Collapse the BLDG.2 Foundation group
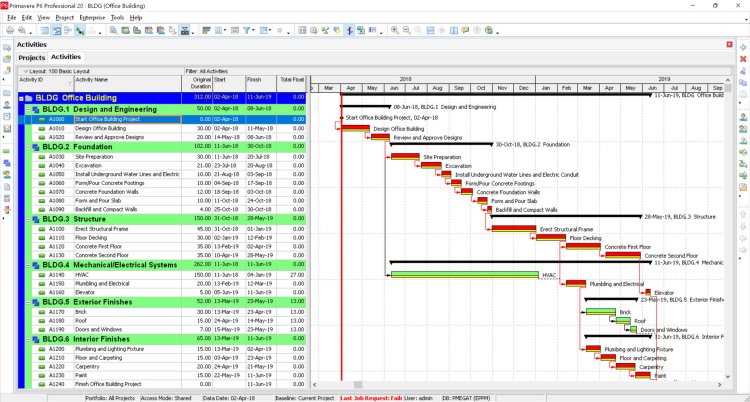The height and width of the screenshot is (402, 750). tap(27, 145)
